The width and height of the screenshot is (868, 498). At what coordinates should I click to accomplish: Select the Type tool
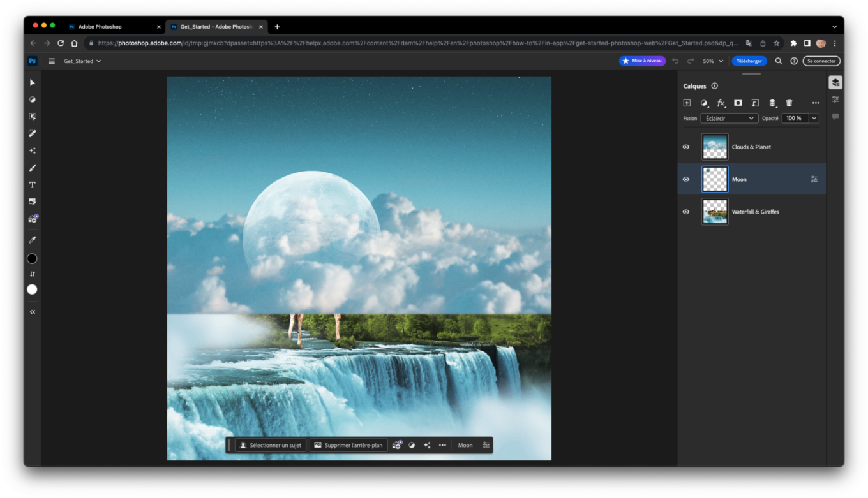tap(33, 185)
